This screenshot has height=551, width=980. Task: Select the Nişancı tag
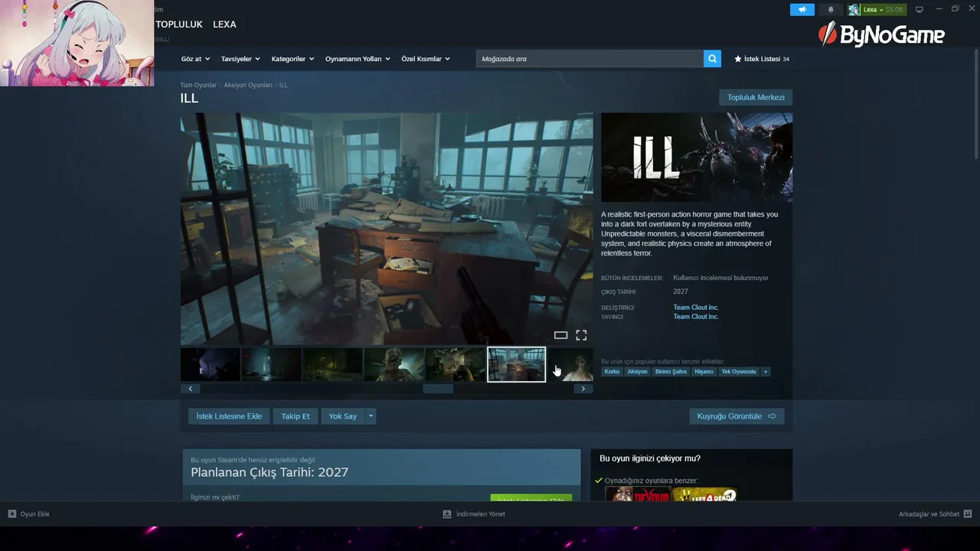click(704, 372)
